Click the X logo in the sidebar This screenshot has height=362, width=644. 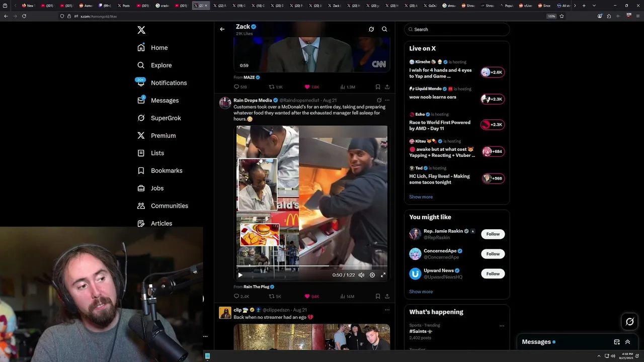pos(141,30)
